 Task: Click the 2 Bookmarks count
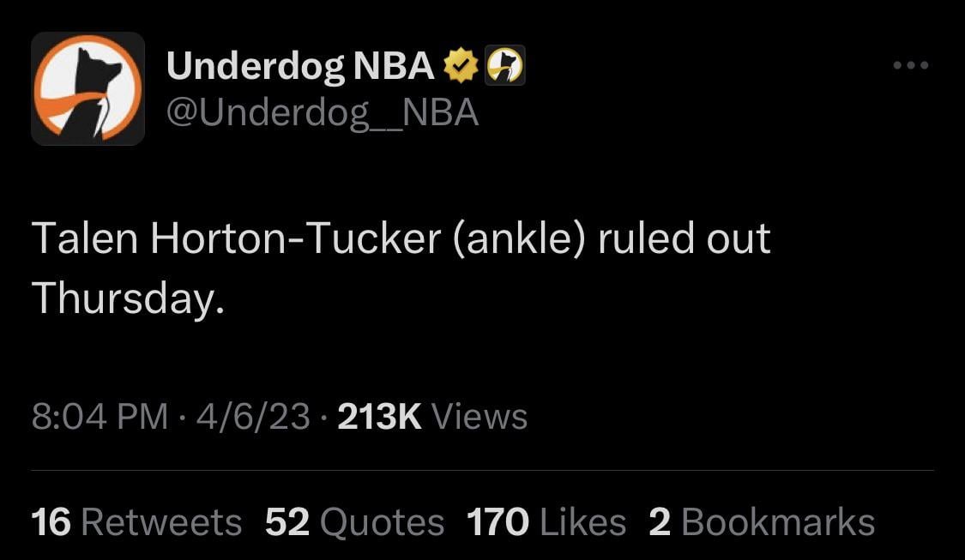[762, 522]
